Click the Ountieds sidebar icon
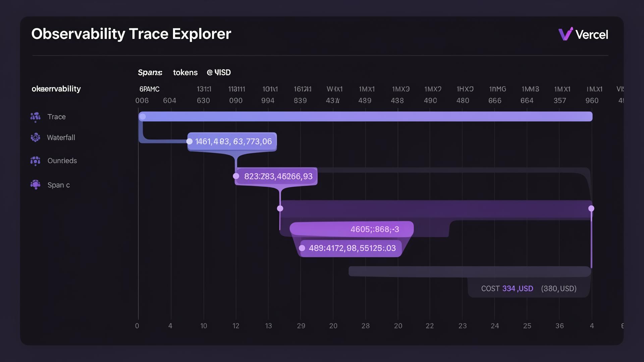Screen dimensions: 644x362 click(35, 161)
